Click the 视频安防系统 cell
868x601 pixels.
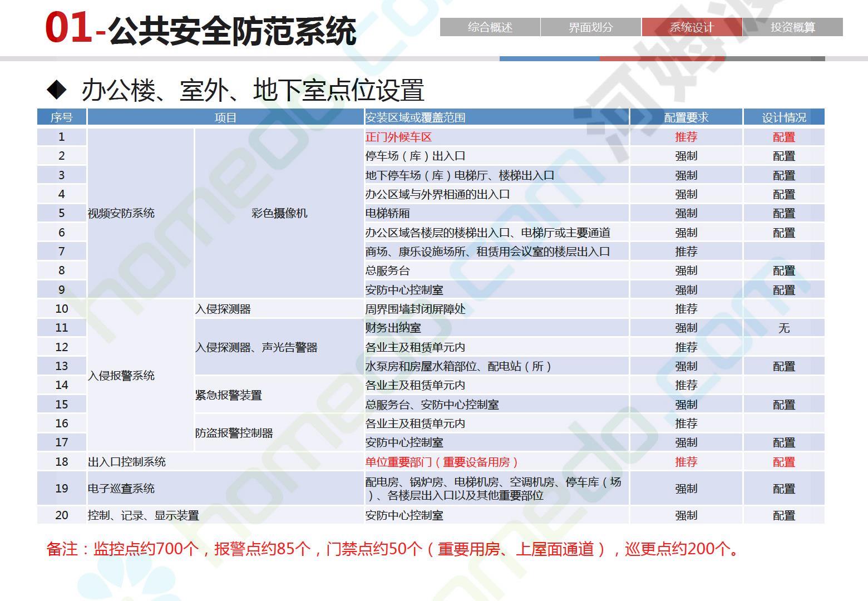(140, 213)
